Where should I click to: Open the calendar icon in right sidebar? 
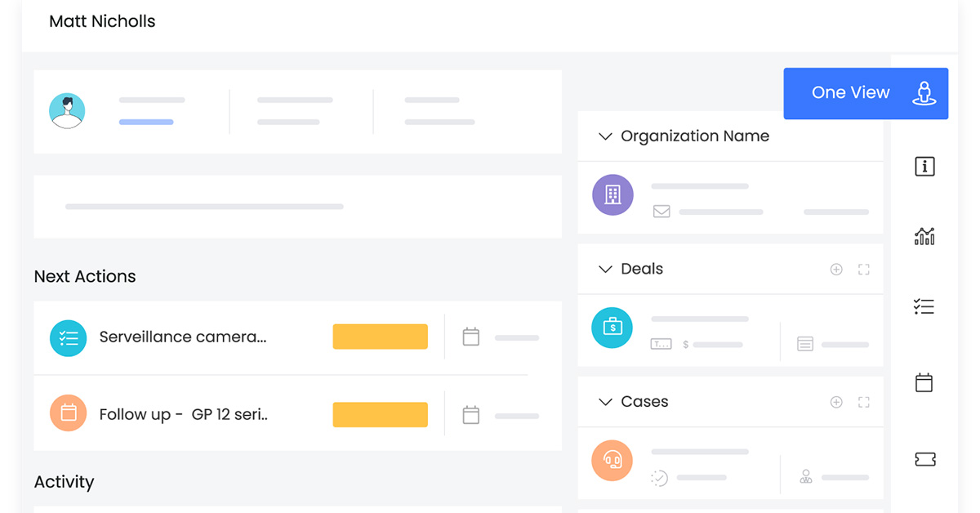point(924,382)
